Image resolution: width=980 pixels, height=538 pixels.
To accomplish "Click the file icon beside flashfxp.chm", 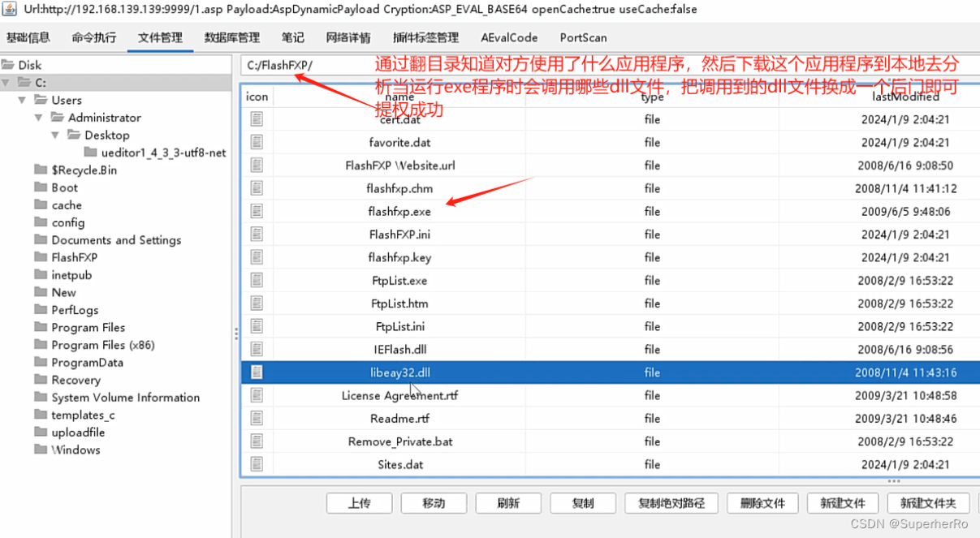I will point(257,188).
